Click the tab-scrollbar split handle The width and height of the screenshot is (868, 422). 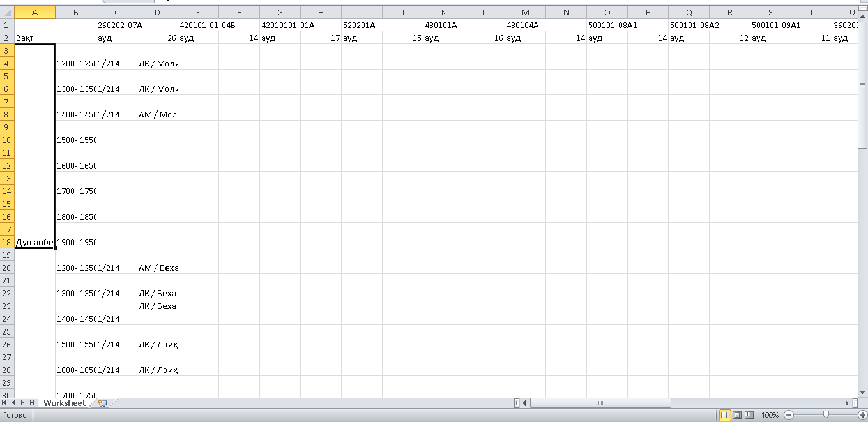point(517,403)
